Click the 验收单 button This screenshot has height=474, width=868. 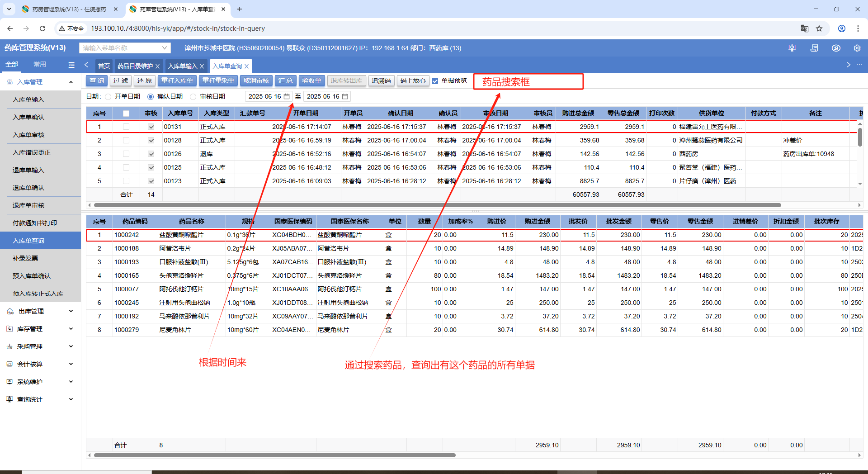312,81
